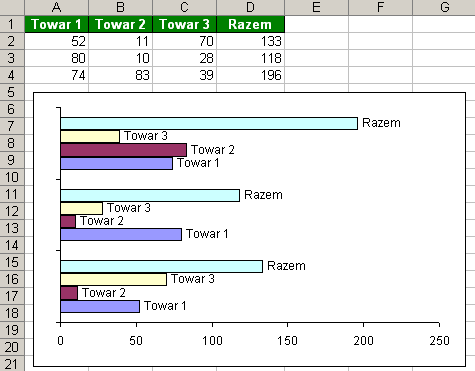Click the 'Towar 1' header cell

(56, 24)
